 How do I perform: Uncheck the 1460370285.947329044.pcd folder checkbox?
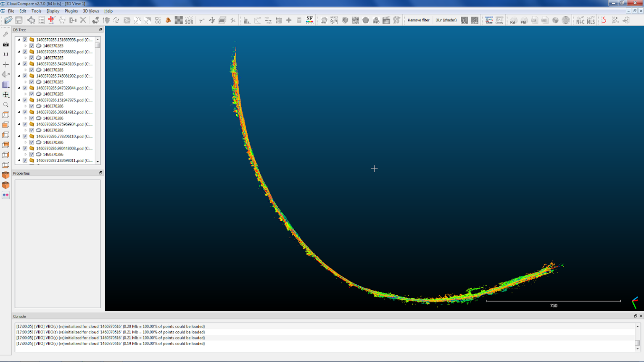(25, 88)
